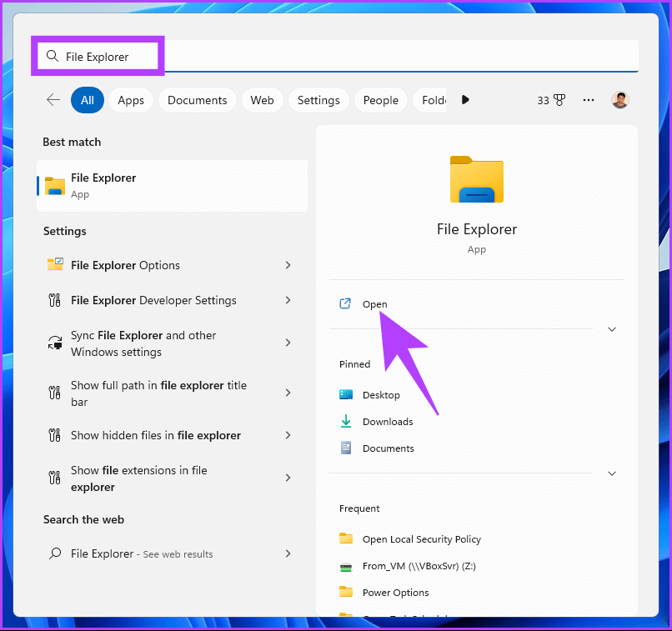Select the All filter tab
This screenshot has width=672, height=631.
coord(88,100)
